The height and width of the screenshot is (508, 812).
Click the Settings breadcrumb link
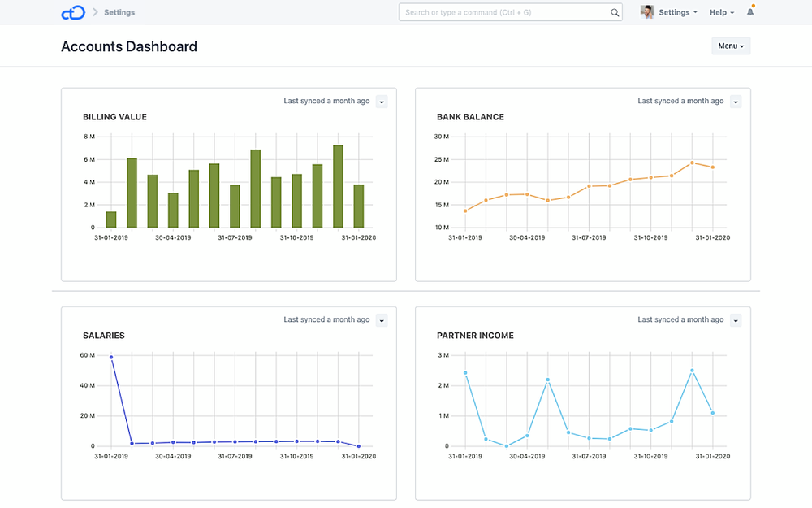coord(119,12)
